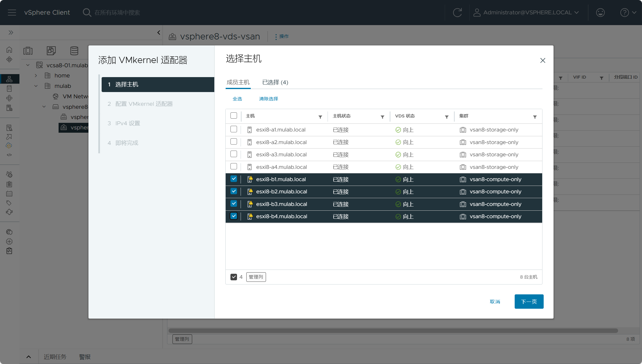
Task: Expand the home datacenter node
Action: 36,75
